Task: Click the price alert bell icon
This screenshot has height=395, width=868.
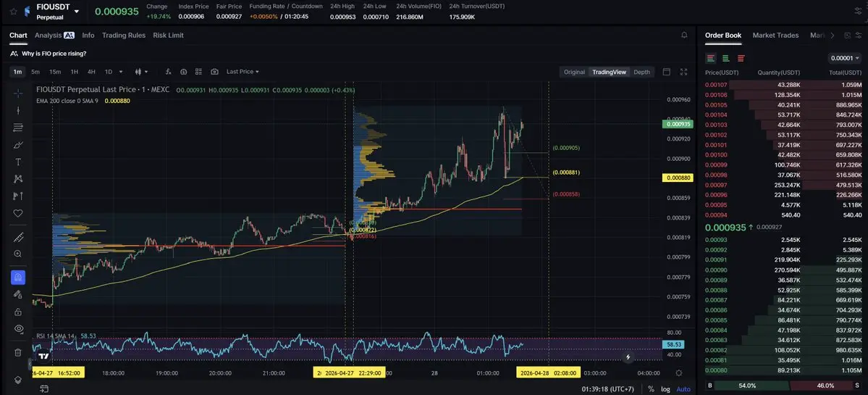Action: coord(684,35)
